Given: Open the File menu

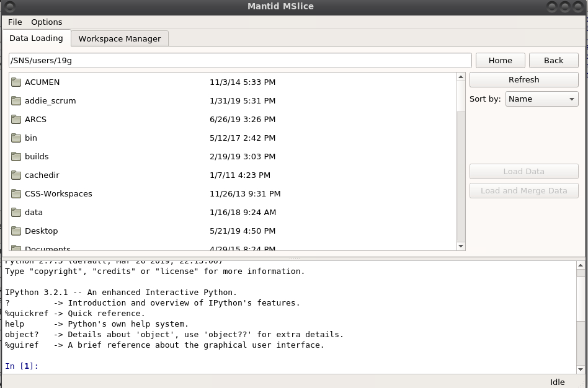Looking at the screenshot, I should click(15, 22).
